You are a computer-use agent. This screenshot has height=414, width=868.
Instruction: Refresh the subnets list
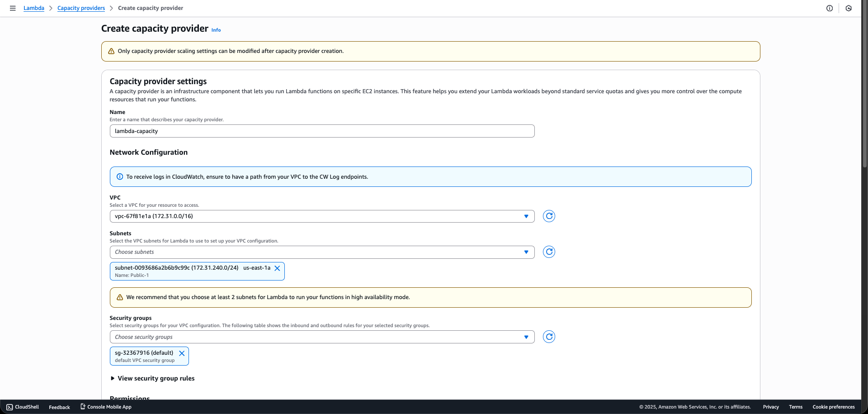(x=548, y=252)
